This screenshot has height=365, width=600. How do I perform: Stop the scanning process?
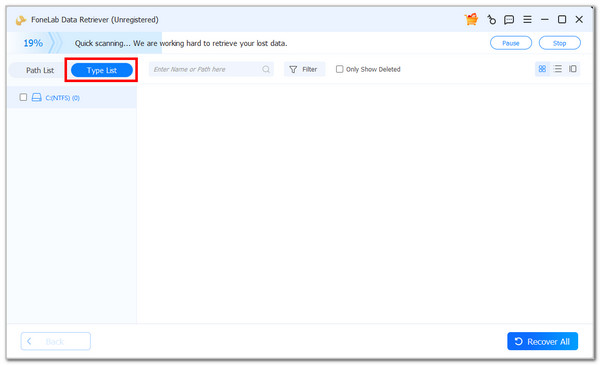pos(559,43)
